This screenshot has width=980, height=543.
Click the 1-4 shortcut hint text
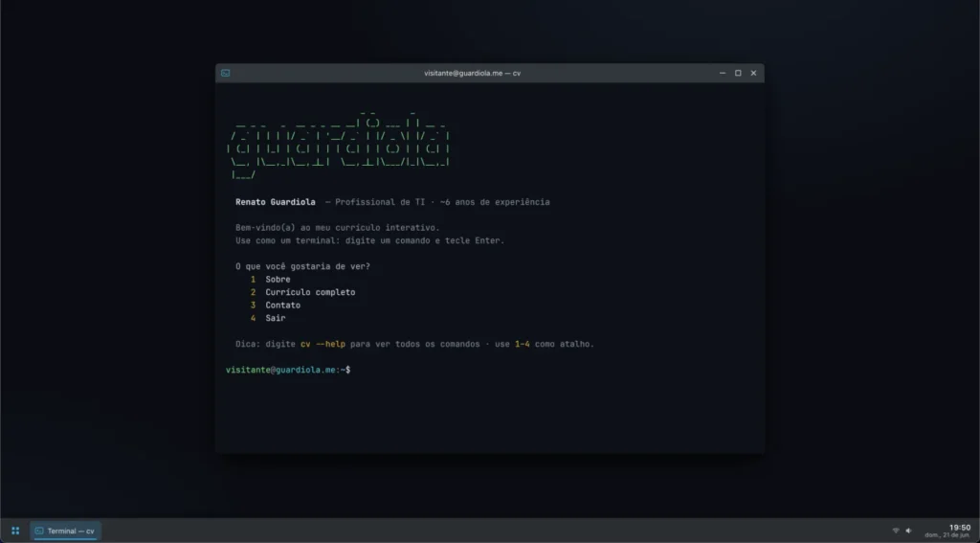[523, 344]
